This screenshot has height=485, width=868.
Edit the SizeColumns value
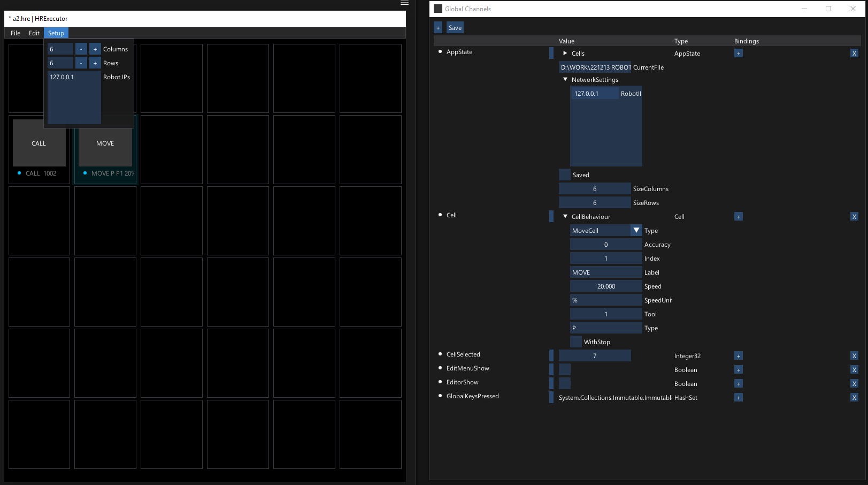tap(595, 188)
